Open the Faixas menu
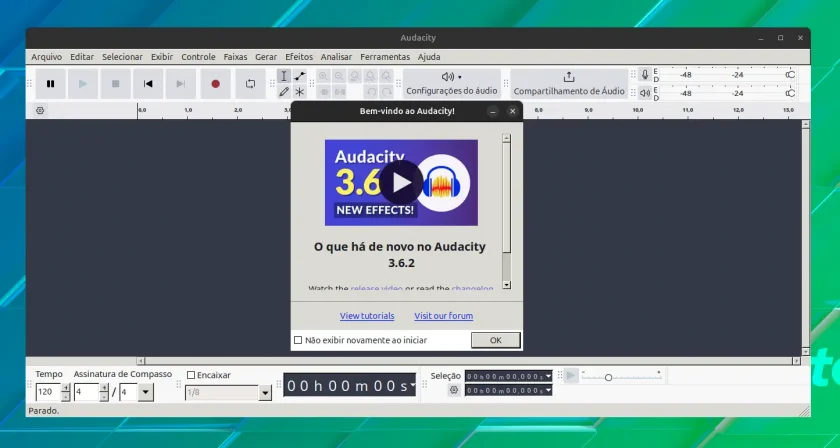 click(x=235, y=57)
